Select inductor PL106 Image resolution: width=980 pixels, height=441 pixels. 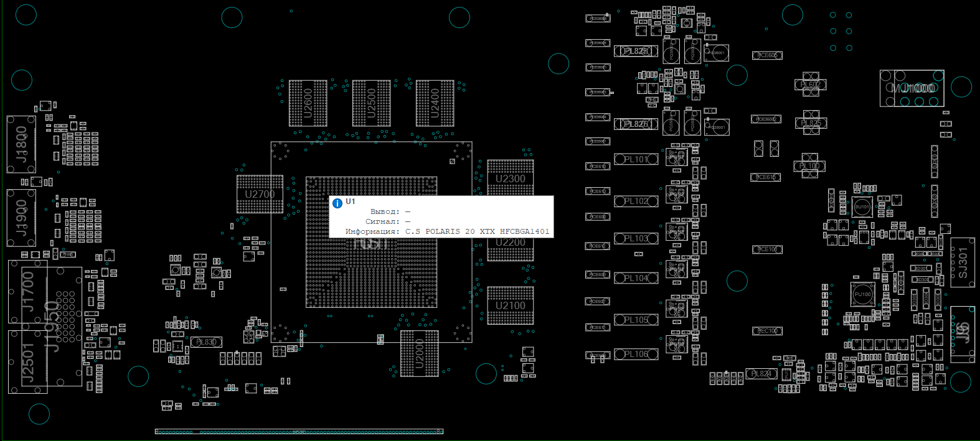(636, 354)
